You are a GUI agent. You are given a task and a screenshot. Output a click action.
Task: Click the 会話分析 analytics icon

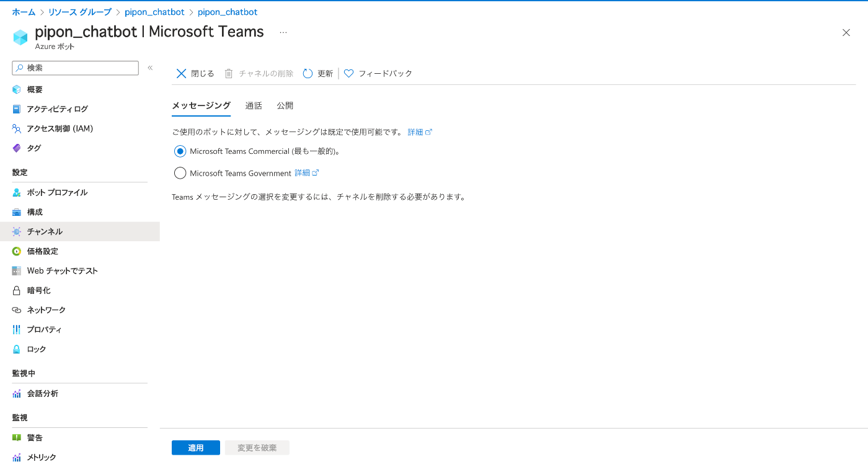click(17, 393)
